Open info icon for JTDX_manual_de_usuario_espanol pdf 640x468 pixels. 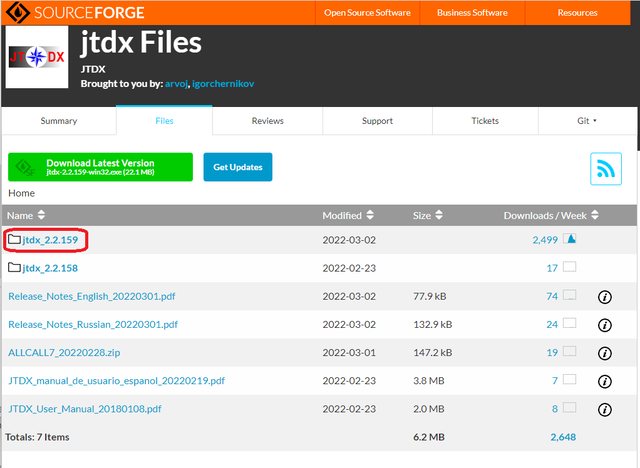coord(604,381)
